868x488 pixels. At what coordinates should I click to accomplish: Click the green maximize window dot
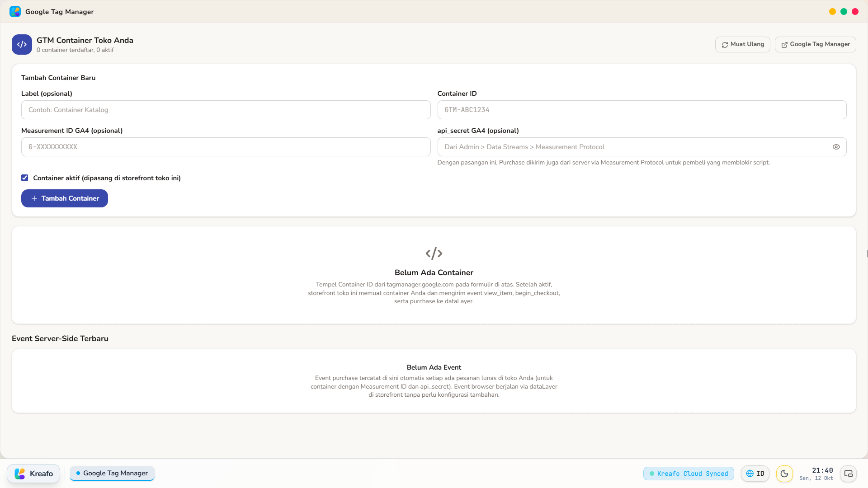click(x=844, y=12)
